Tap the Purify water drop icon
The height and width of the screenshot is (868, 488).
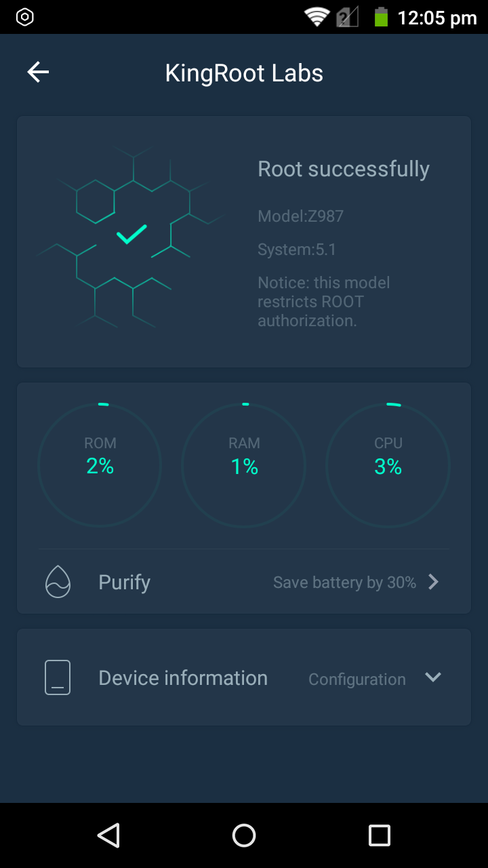coord(58,582)
